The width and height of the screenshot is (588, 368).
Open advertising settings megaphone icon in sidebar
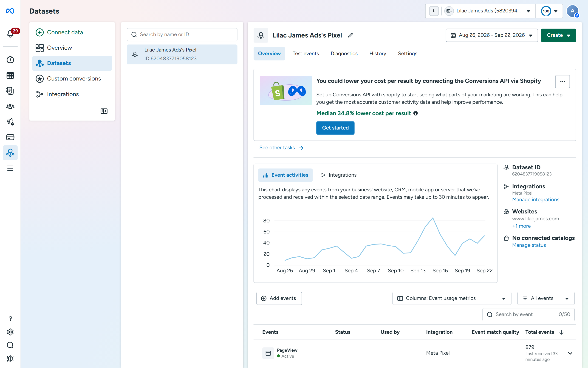point(10,122)
